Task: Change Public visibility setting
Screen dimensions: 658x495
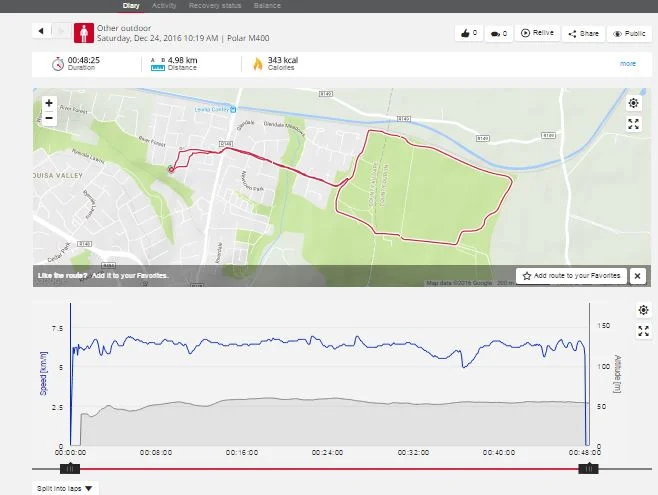Action: pyautogui.click(x=629, y=34)
